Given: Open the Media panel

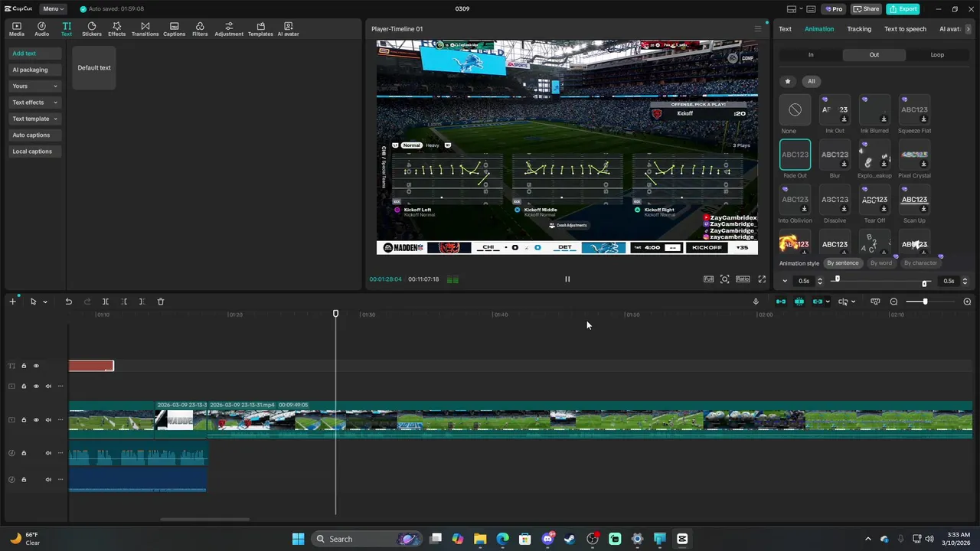Looking at the screenshot, I should tap(16, 29).
